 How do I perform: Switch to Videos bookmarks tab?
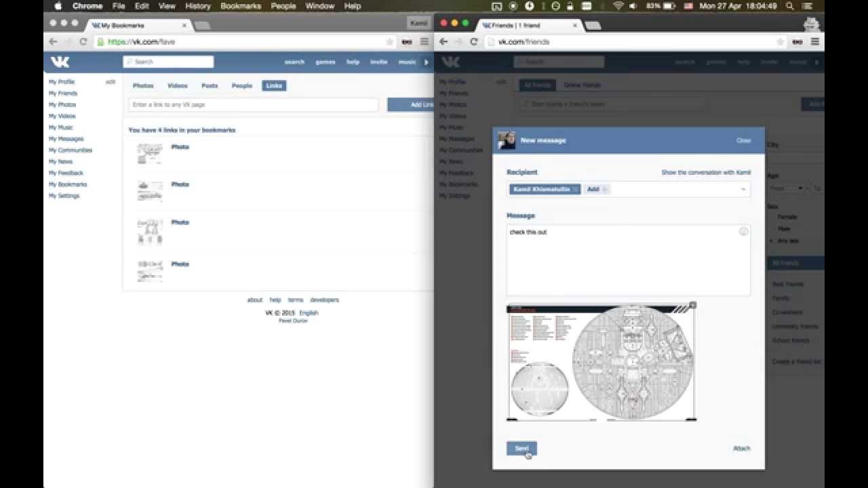177,85
